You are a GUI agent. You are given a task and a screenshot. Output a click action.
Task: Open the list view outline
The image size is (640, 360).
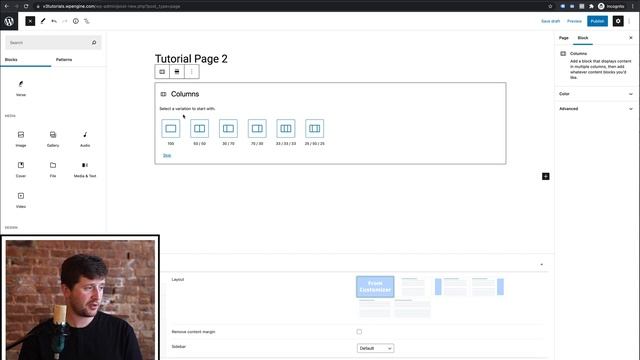87,21
